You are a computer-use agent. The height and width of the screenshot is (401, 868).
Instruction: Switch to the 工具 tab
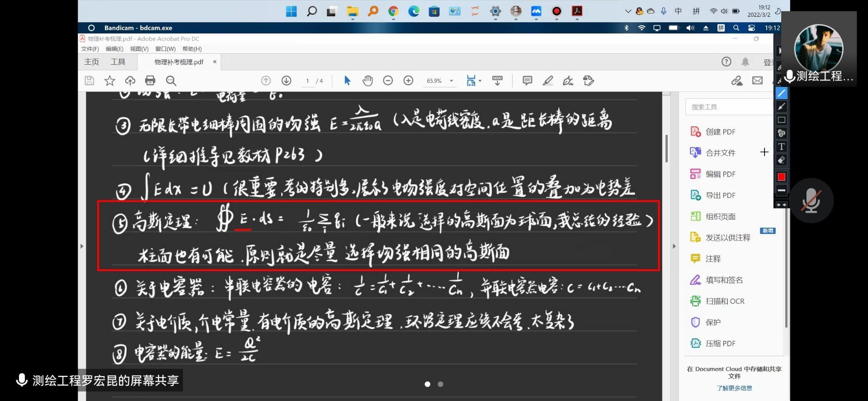[x=118, y=62]
